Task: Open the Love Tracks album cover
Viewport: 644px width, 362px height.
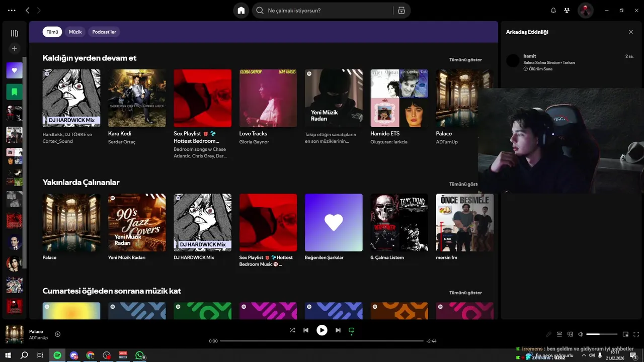Action: (268, 98)
